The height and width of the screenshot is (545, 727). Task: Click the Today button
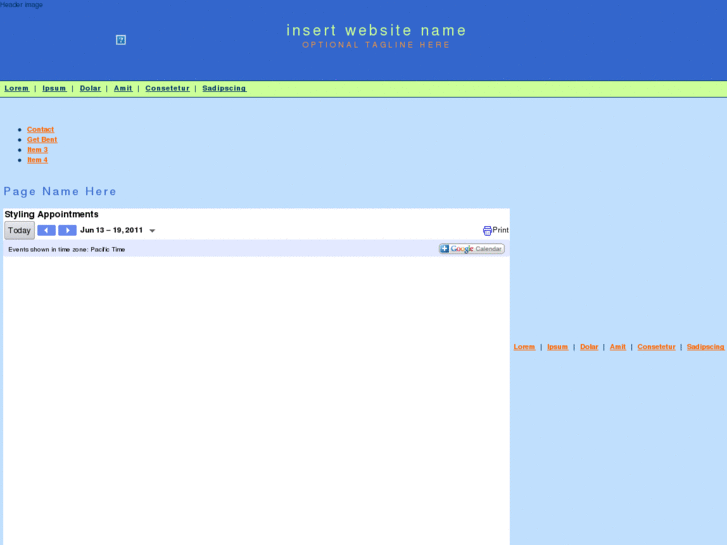click(x=19, y=230)
